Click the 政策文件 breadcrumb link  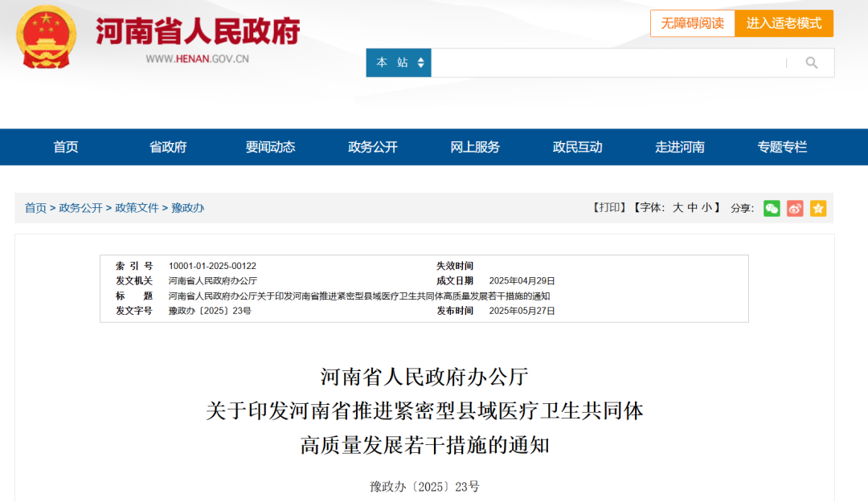137,208
